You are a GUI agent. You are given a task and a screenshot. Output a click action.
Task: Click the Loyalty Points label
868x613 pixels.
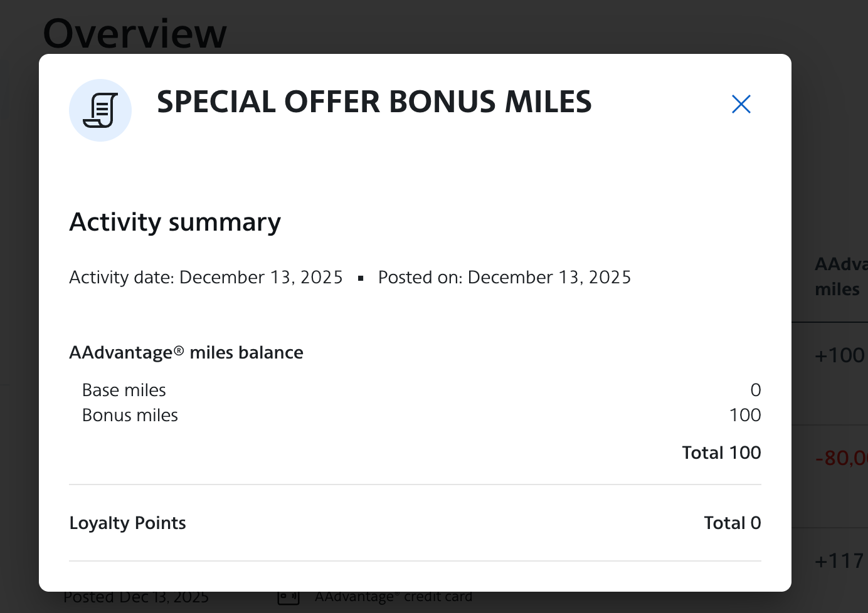(x=127, y=523)
